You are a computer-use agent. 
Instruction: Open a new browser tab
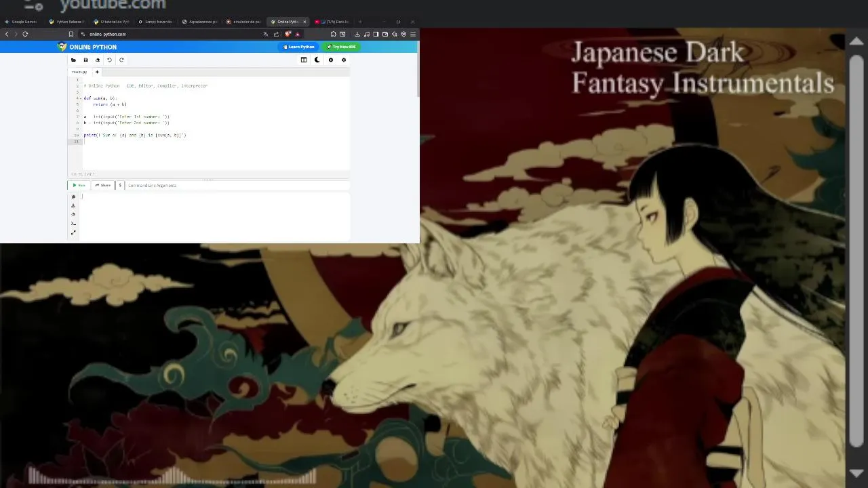(x=360, y=22)
